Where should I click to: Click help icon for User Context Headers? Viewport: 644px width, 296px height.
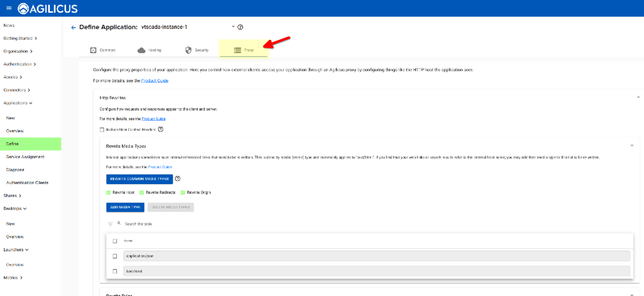point(160,129)
